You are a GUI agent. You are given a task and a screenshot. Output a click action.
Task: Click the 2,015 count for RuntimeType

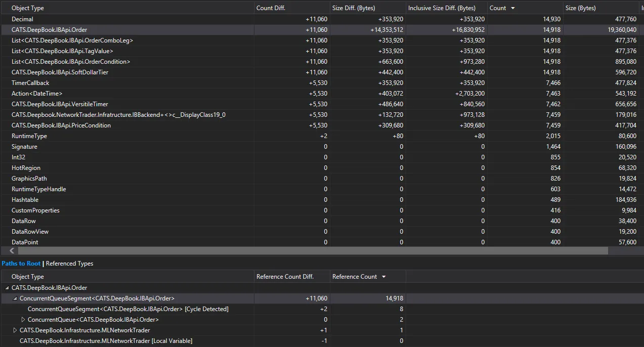[x=553, y=136]
